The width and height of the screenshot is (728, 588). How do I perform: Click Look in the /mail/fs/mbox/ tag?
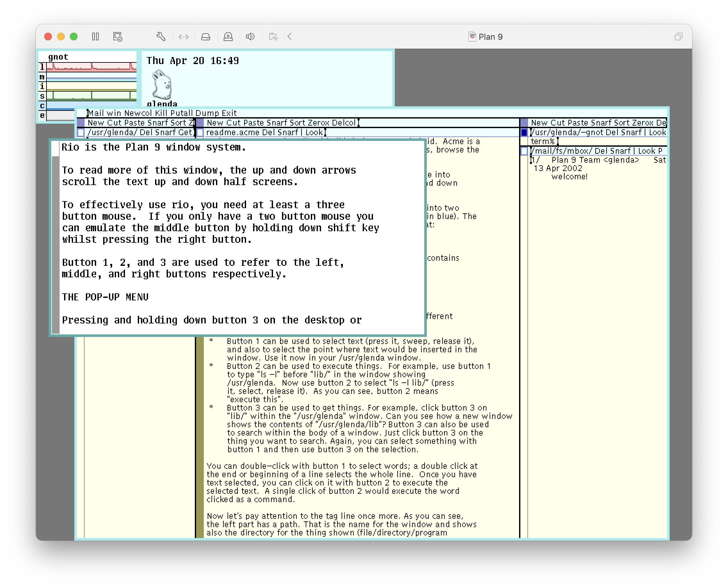[x=647, y=151]
